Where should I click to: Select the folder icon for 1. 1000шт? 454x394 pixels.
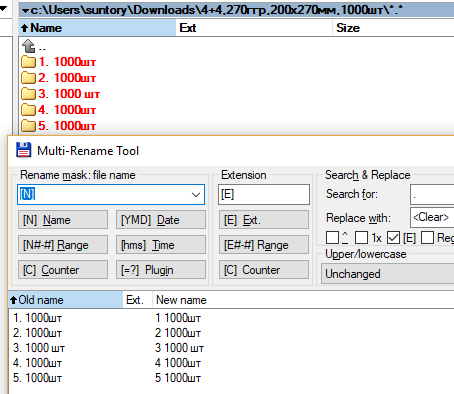(28, 62)
